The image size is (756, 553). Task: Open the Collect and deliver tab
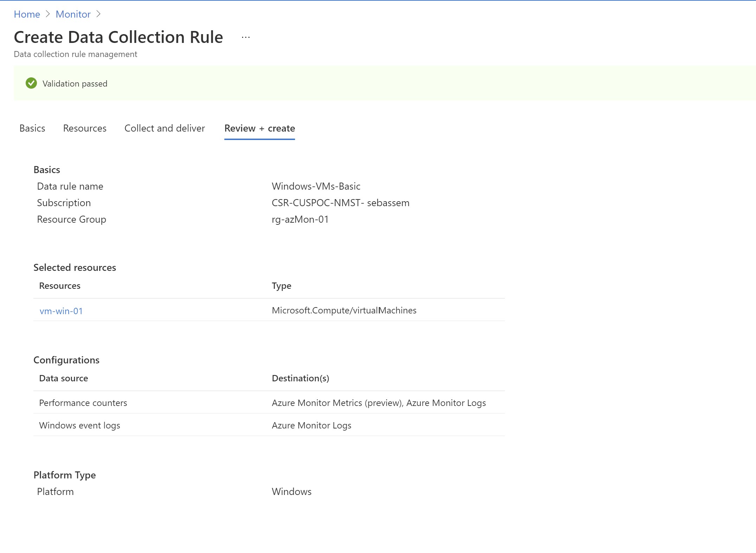[x=165, y=128]
